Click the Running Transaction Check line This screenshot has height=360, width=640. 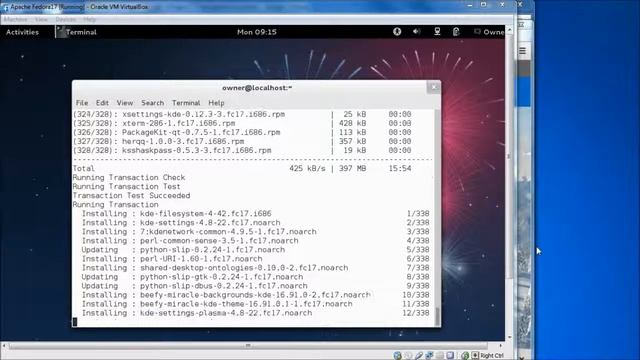pos(129,177)
